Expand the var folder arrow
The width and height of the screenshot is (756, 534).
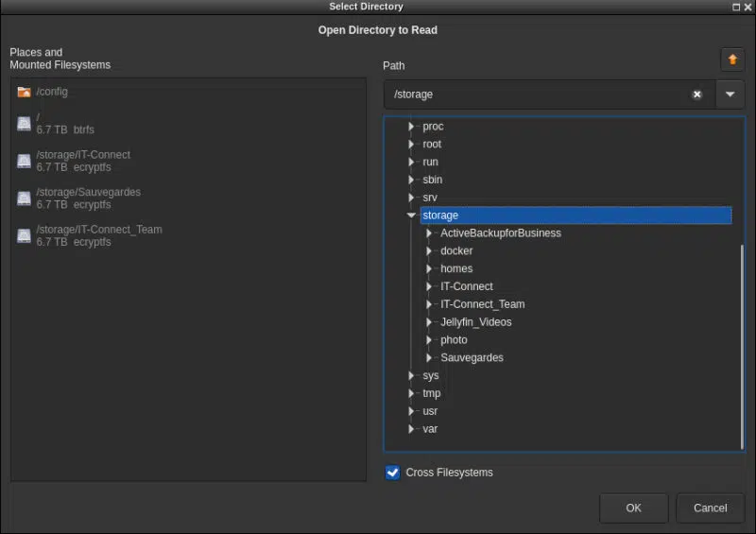411,429
